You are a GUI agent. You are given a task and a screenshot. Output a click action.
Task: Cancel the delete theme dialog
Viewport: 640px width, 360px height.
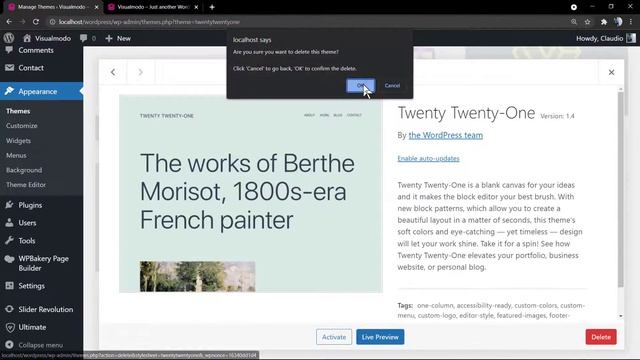pyautogui.click(x=392, y=85)
